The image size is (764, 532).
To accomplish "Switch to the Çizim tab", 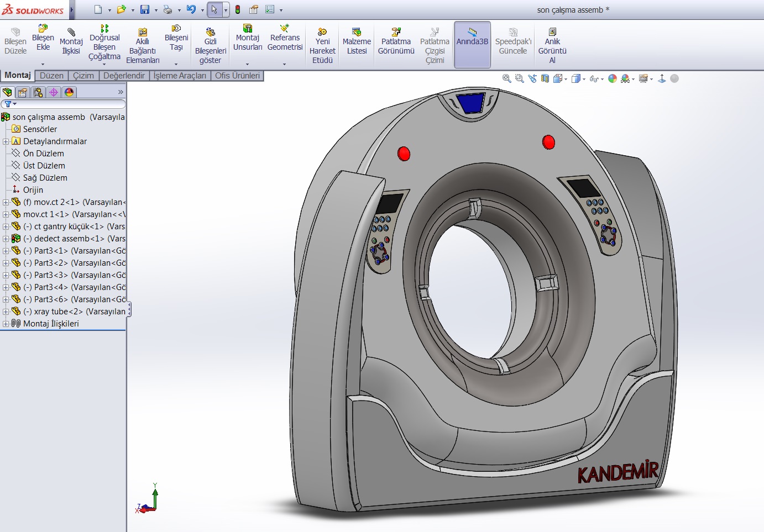I will [x=83, y=76].
